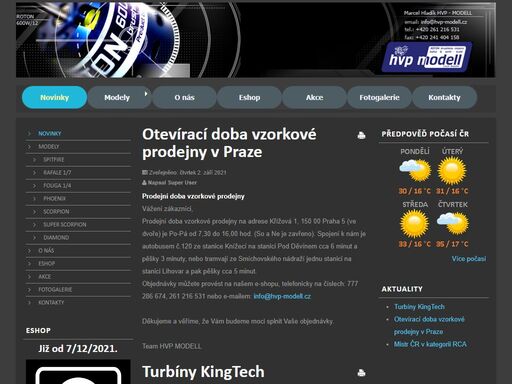Click the Eshop banner image under the 7/12/2021 date
512x384 pixels.
coord(78,372)
